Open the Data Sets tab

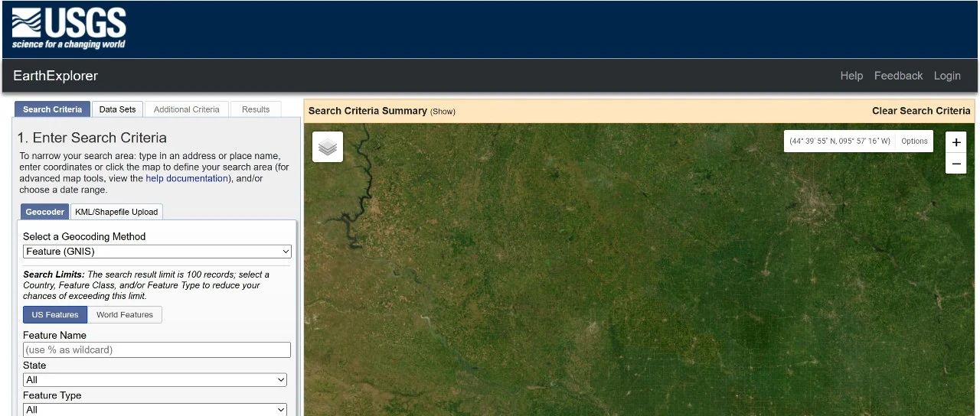pos(117,109)
